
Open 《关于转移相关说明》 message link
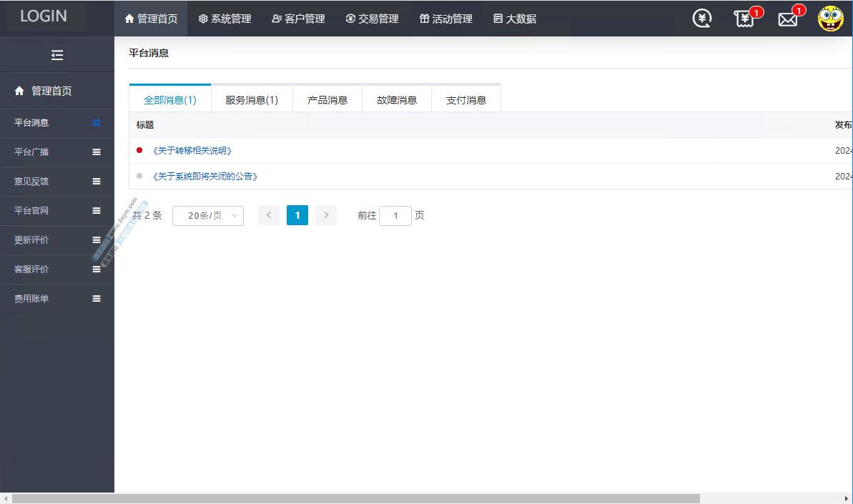(192, 151)
